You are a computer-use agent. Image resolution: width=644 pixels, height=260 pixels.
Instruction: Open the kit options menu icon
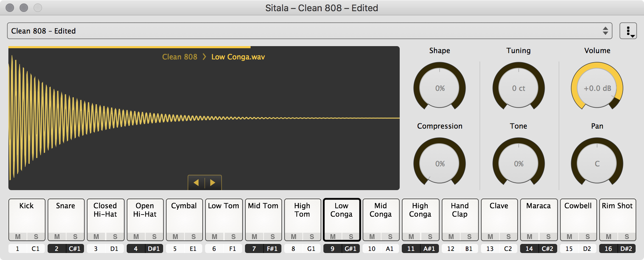click(x=628, y=31)
